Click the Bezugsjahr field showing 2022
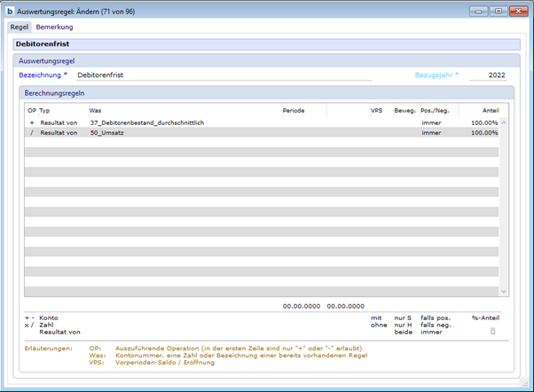The height and width of the screenshot is (392, 534). [488, 75]
